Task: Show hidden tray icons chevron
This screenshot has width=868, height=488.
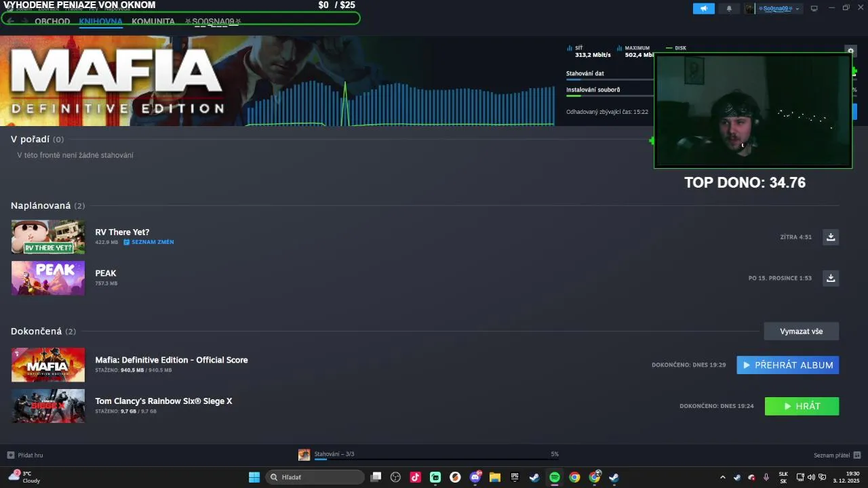Action: pyautogui.click(x=722, y=477)
